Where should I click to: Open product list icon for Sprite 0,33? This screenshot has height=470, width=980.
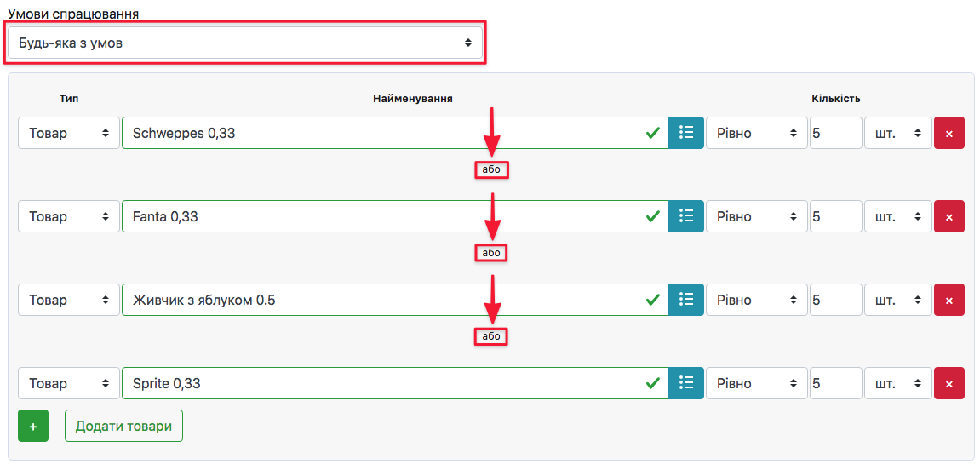coord(686,383)
